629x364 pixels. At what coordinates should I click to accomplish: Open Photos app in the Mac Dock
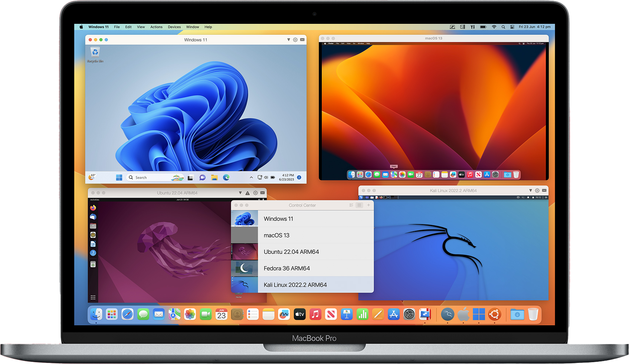(190, 315)
